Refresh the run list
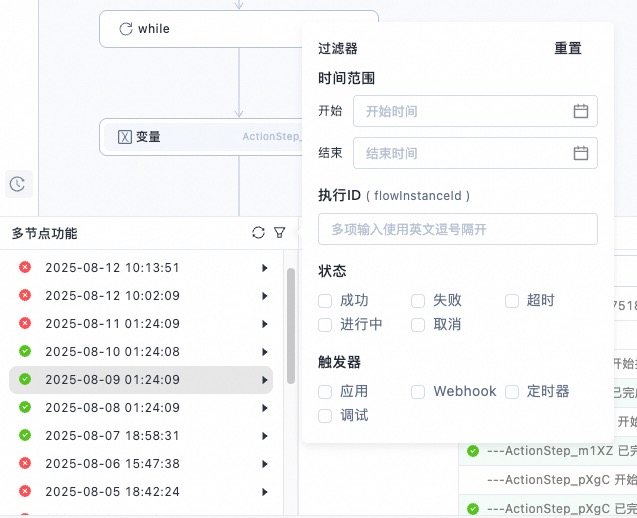 tap(258, 232)
